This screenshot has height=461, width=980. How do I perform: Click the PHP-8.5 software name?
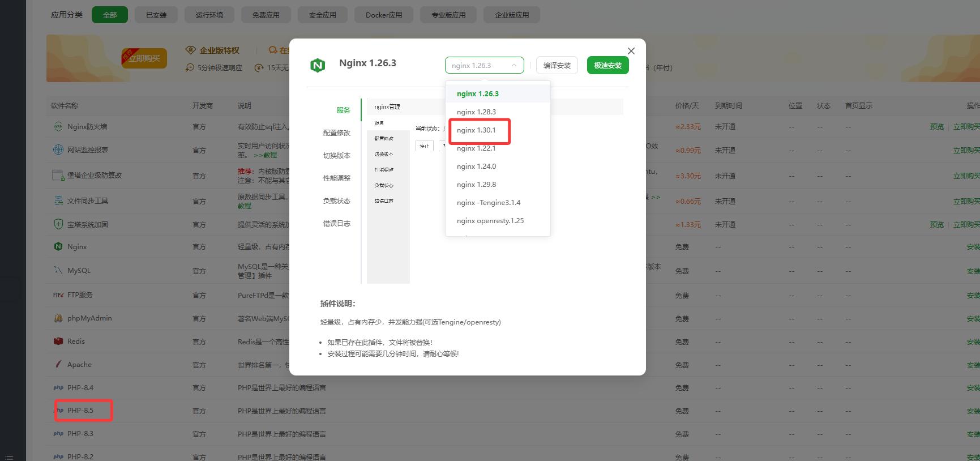[80, 411]
